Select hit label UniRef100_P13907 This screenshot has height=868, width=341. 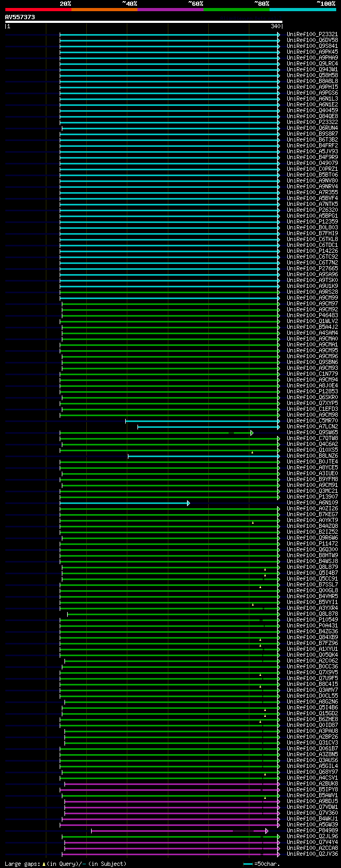pyautogui.click(x=312, y=497)
